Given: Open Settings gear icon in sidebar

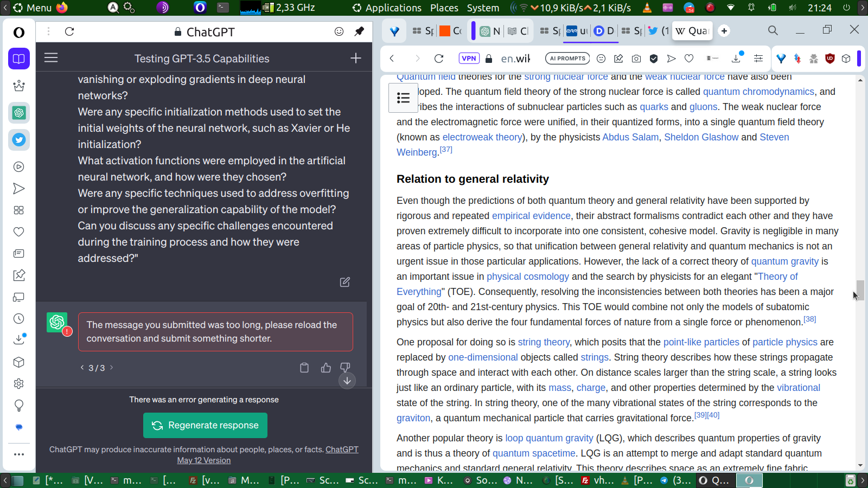Looking at the screenshot, I should (19, 384).
